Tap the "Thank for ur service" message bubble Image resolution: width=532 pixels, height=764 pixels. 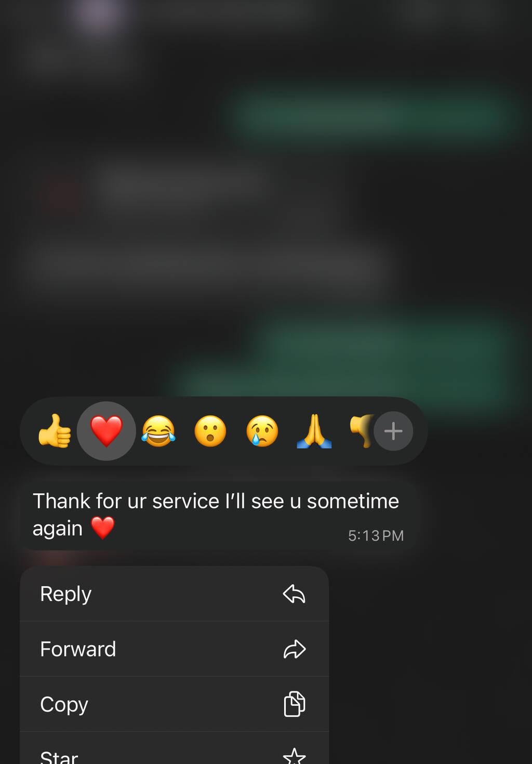pyautogui.click(x=218, y=515)
